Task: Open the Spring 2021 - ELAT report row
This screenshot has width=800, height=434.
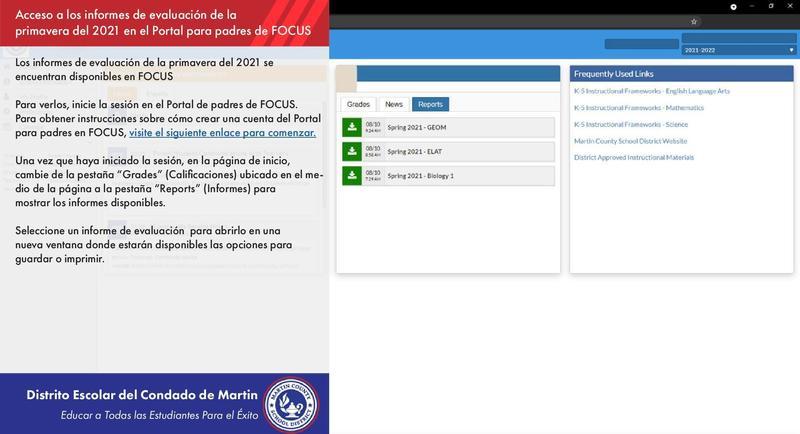Action: click(x=460, y=151)
